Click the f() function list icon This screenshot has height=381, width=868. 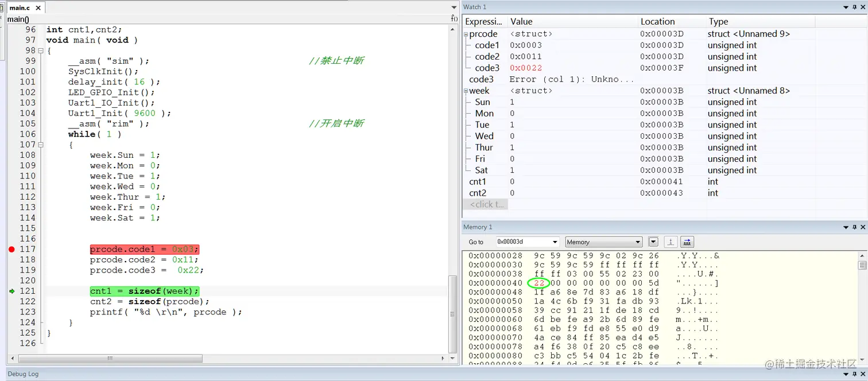[454, 19]
